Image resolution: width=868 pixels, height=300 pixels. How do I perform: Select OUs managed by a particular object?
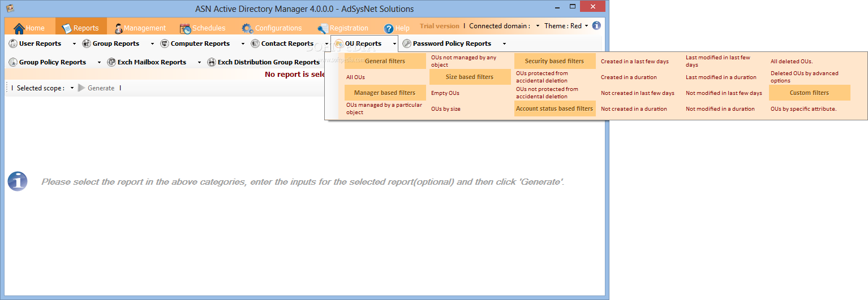384,108
